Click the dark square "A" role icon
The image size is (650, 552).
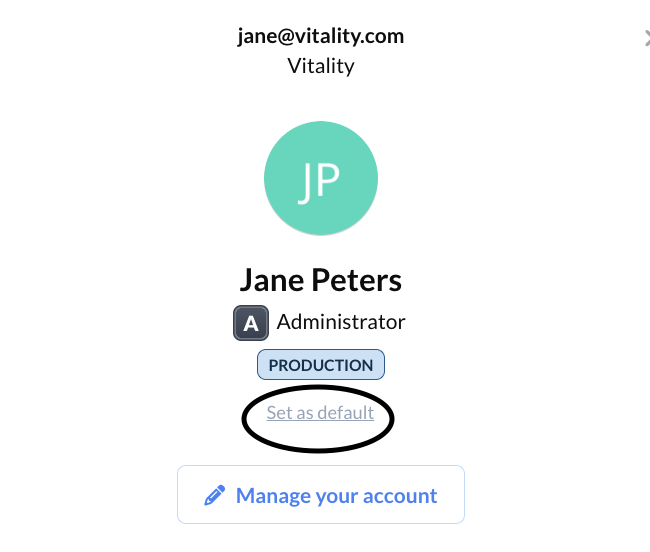pos(251,323)
